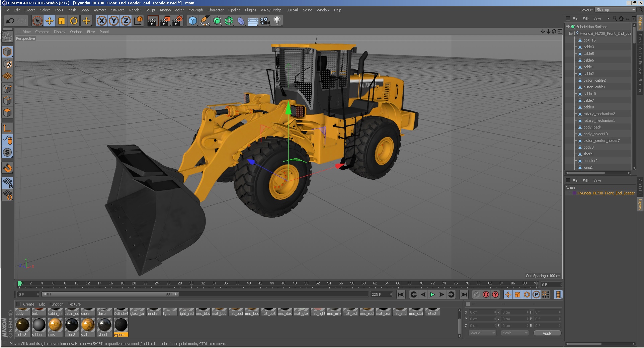Open the Content Browser side tab
644x348 pixels.
click(x=640, y=60)
